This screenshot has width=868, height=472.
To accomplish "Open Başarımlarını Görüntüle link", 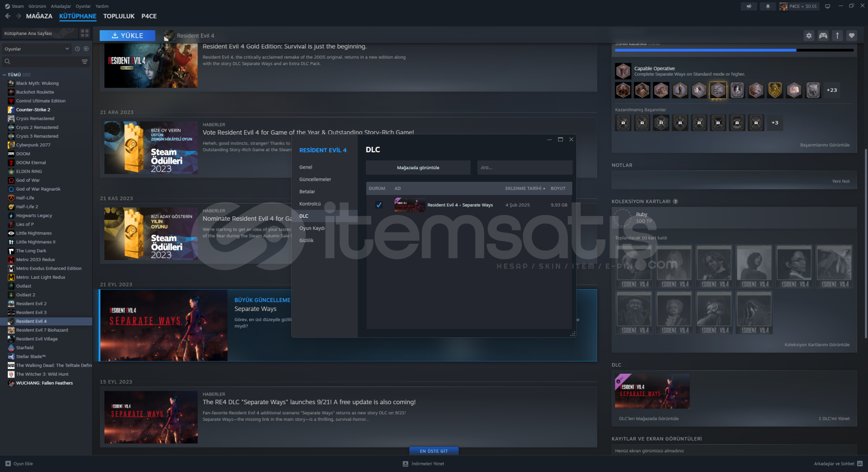I will click(825, 145).
